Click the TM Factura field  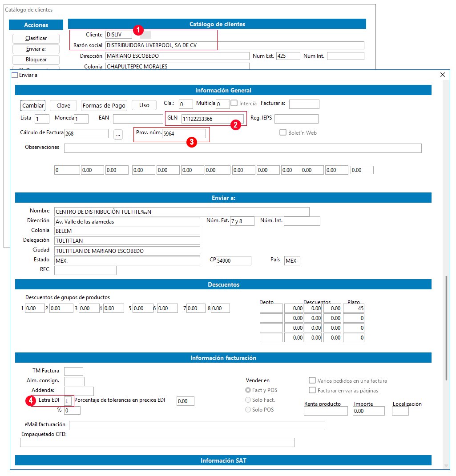73,371
